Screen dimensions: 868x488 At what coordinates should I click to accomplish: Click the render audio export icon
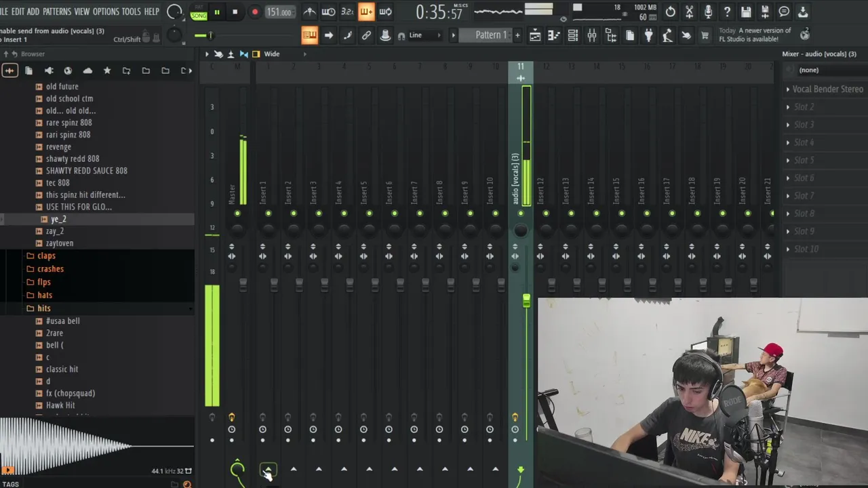click(765, 12)
